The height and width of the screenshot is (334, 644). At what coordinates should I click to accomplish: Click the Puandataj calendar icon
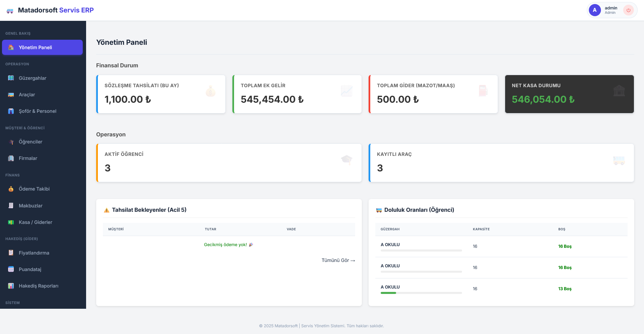[11, 269]
